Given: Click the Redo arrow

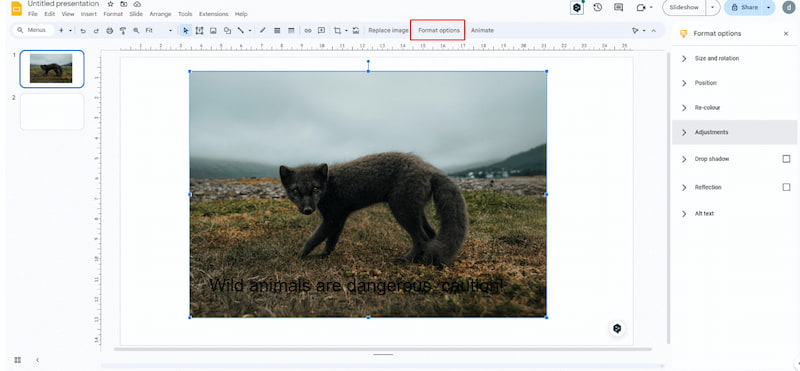Looking at the screenshot, I should (96, 31).
